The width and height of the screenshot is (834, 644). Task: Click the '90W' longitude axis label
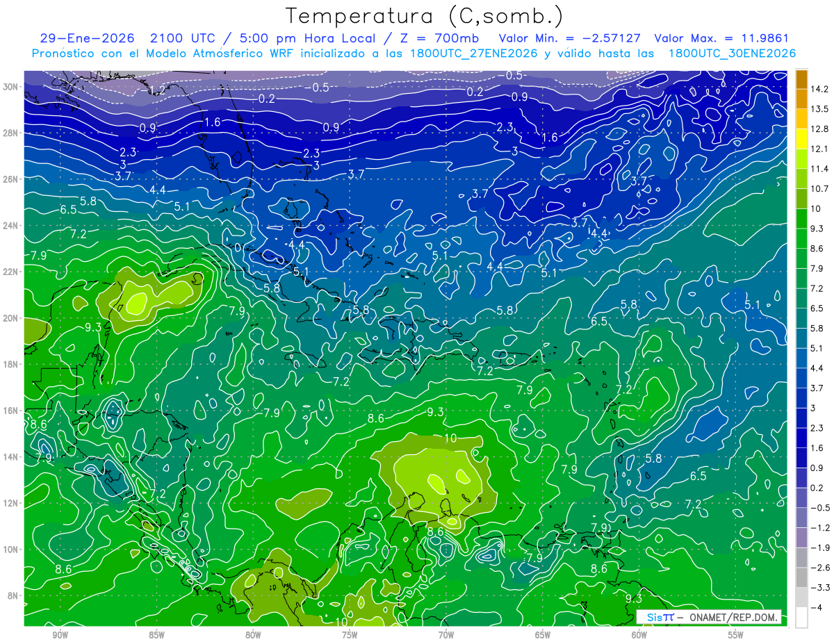(60, 635)
